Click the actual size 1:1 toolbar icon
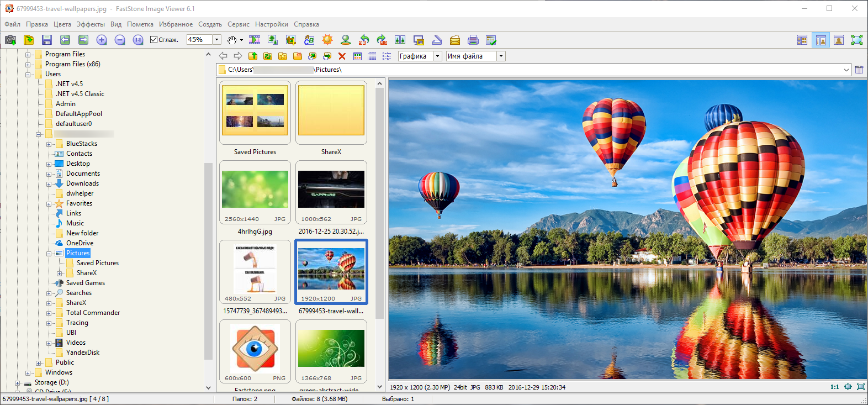This screenshot has height=405, width=868. click(138, 40)
